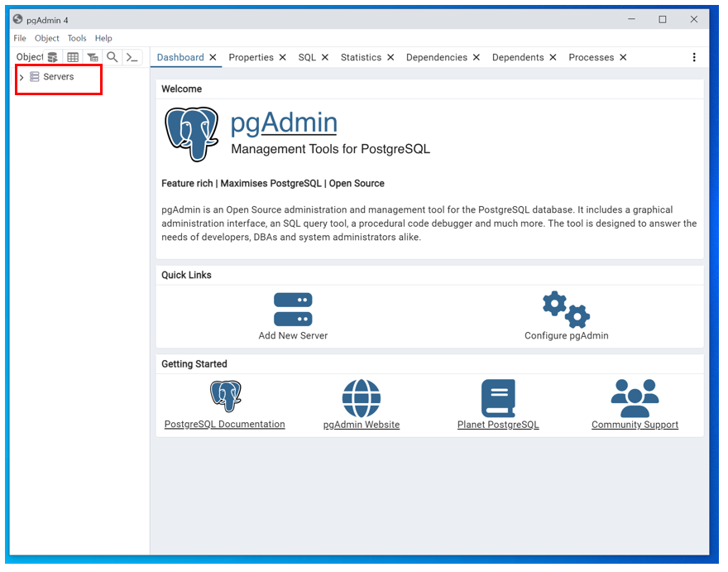Viewport: 728px width, 572px height.
Task: Open the Community Support link
Action: pyautogui.click(x=635, y=425)
